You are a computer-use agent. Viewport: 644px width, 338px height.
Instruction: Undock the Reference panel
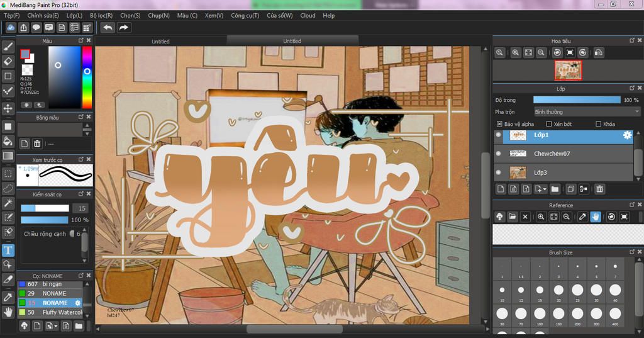pos(632,205)
